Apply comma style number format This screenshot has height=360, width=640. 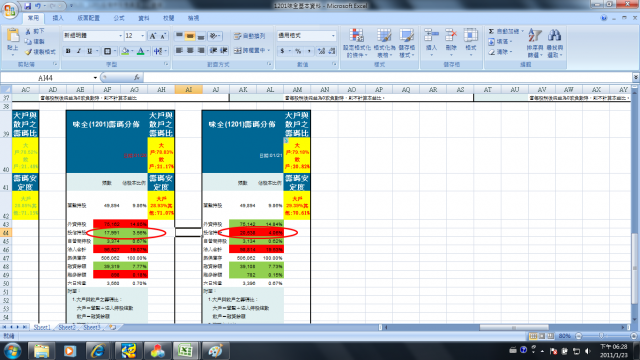pos(309,51)
